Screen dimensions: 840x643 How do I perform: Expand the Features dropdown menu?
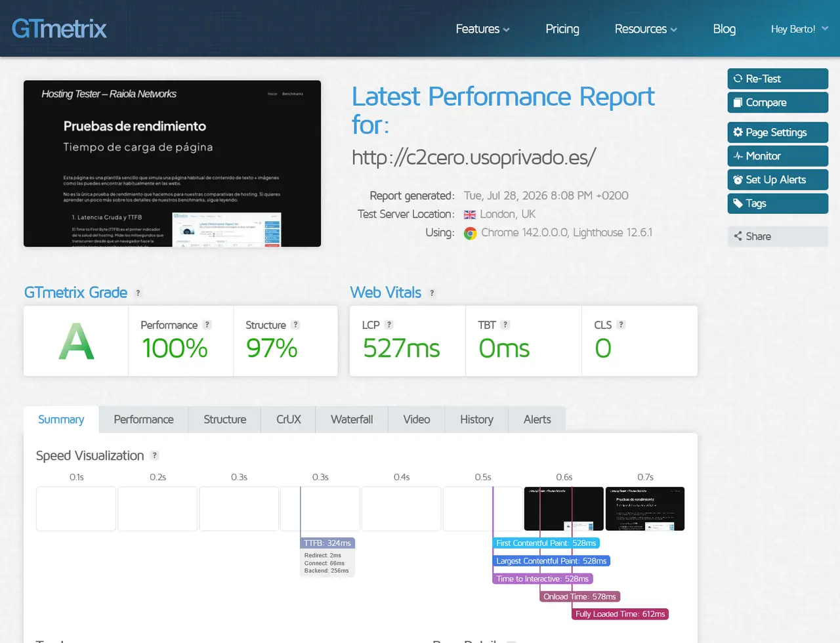482,29
